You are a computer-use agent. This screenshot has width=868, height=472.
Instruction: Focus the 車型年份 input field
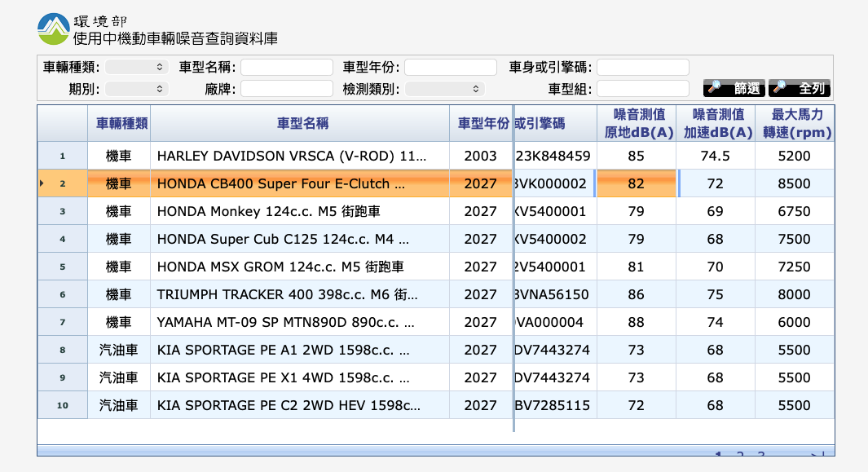[451, 67]
